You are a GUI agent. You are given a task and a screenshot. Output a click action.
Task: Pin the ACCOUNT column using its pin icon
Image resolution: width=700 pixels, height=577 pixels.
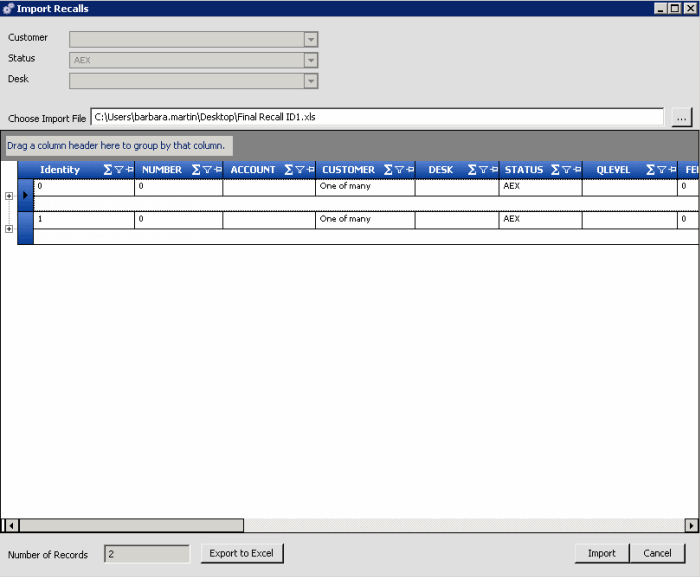[310, 170]
